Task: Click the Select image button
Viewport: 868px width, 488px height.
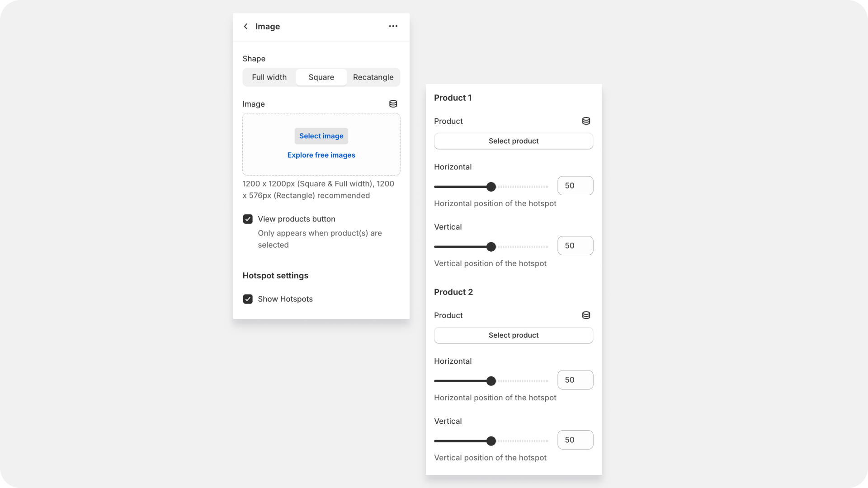Action: click(321, 136)
